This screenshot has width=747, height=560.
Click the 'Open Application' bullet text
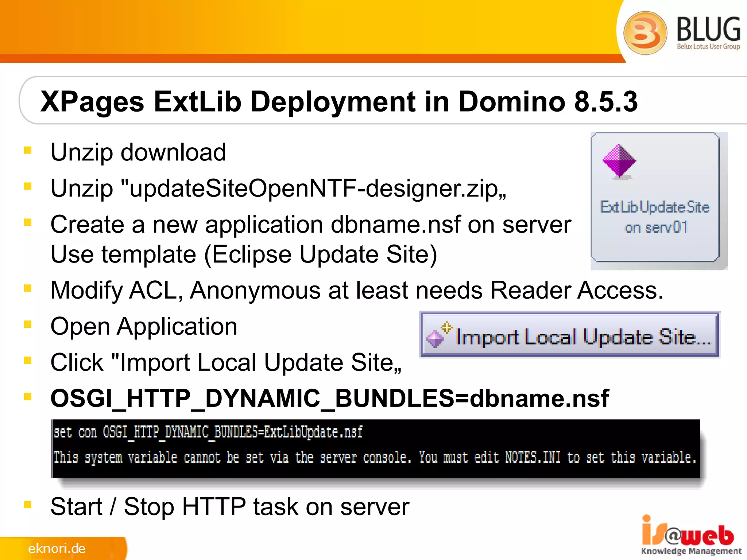tap(144, 326)
